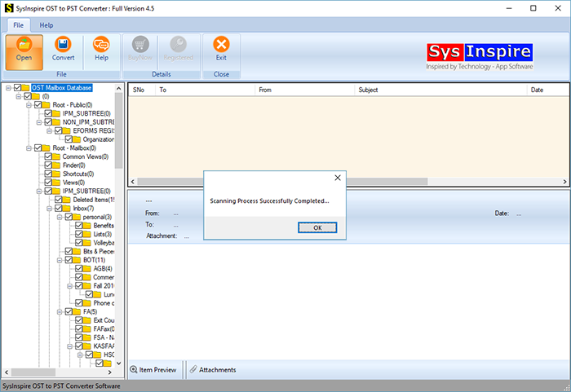The width and height of the screenshot is (571, 392).
Task: Switch to the Item Preview tab
Action: point(153,369)
